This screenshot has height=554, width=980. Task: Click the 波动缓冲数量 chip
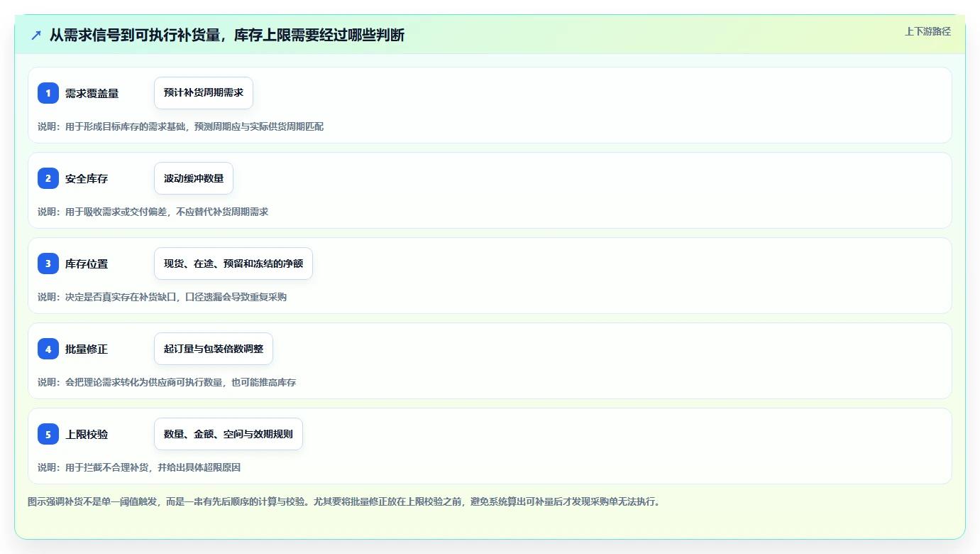194,178
